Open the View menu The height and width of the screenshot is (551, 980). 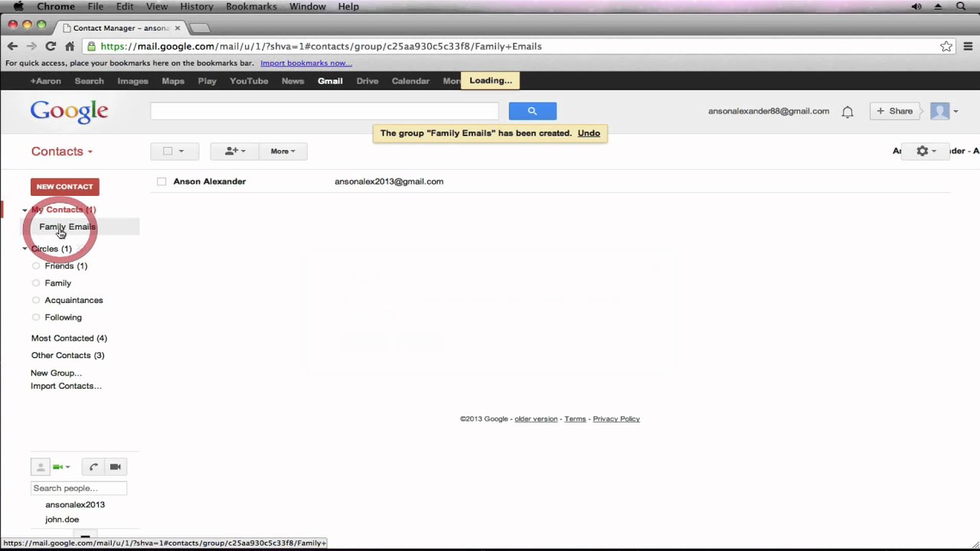pyautogui.click(x=157, y=6)
